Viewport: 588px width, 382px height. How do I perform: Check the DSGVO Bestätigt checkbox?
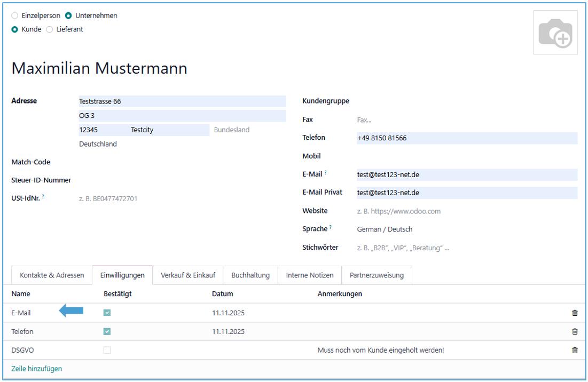pyautogui.click(x=107, y=351)
